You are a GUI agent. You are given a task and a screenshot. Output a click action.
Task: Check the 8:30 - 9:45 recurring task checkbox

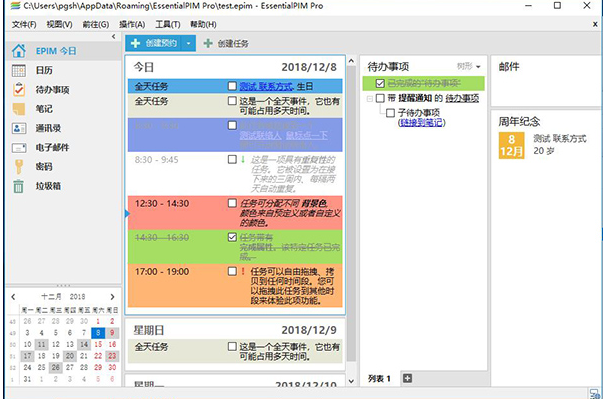pyautogui.click(x=232, y=159)
